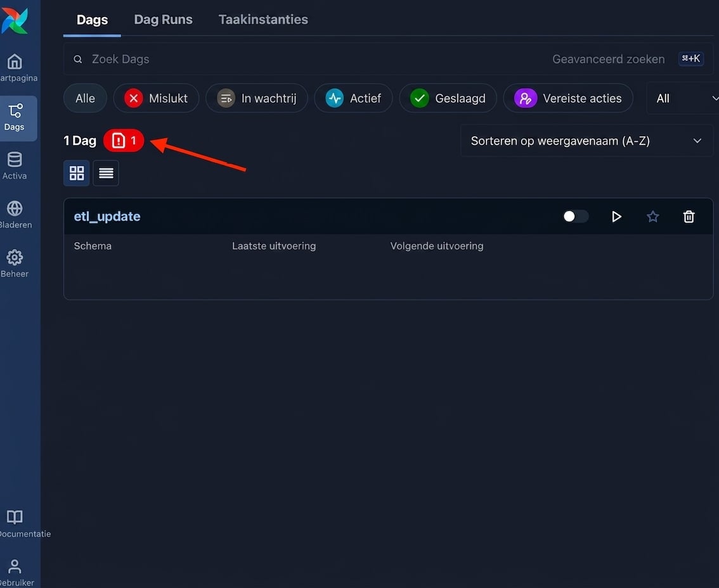Viewport: 719px width, 588px height.
Task: Switch to the Taakinstanties tab
Action: point(263,20)
